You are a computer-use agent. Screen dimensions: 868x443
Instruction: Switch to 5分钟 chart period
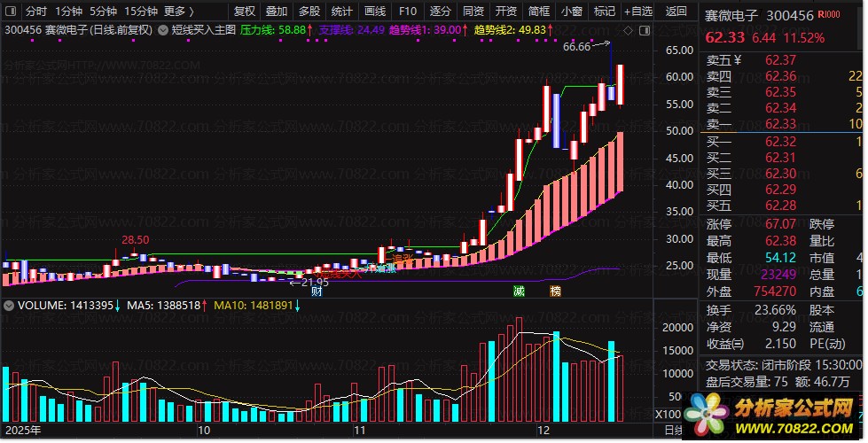[103, 11]
